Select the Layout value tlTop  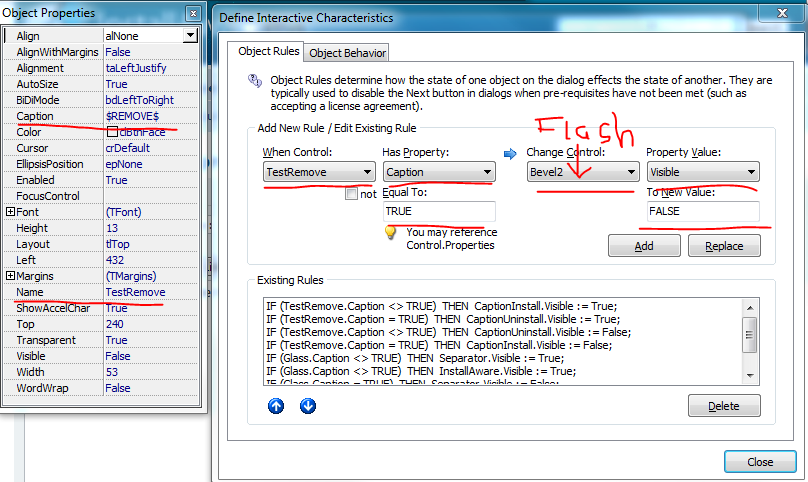tap(117, 244)
